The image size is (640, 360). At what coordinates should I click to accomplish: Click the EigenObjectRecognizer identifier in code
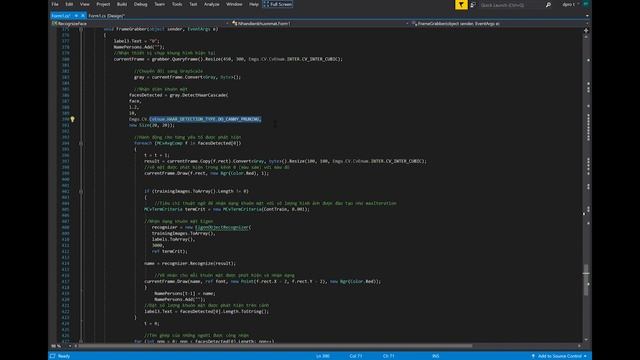(222, 227)
